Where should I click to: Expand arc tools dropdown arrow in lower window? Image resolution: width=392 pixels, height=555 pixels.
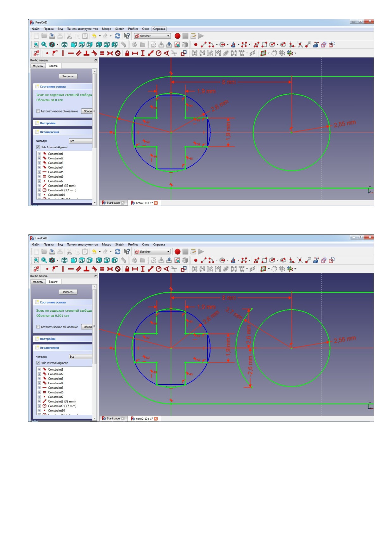click(217, 260)
